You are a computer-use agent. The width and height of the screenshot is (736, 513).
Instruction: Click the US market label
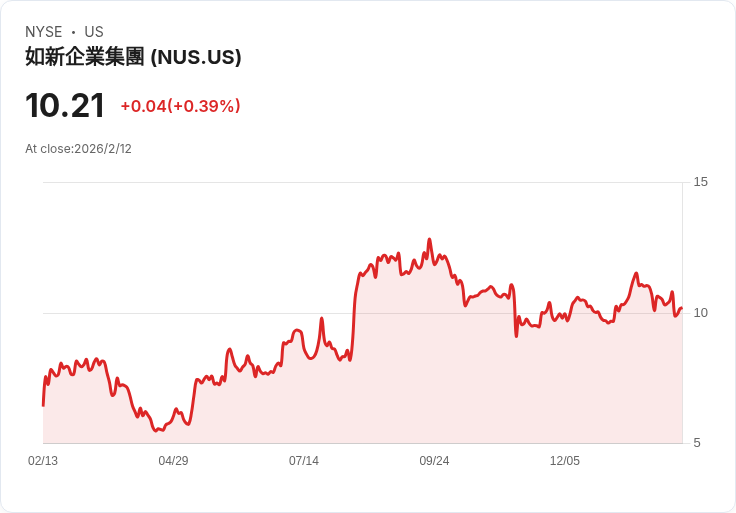point(94,32)
